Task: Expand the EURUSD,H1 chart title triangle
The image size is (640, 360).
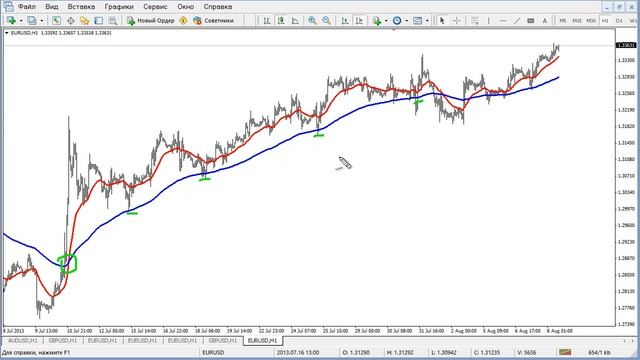Action: click(x=7, y=33)
